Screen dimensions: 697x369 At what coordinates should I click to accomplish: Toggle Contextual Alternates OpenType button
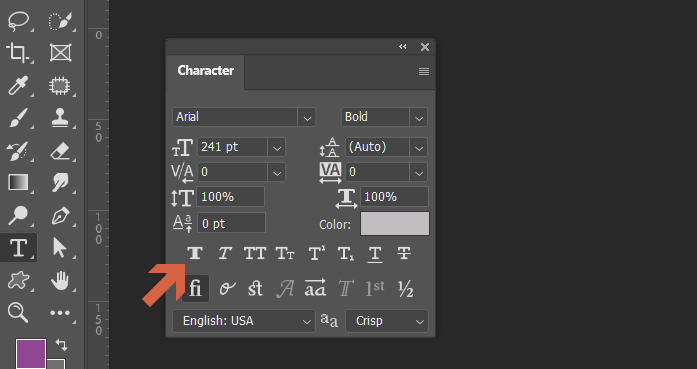(x=227, y=289)
